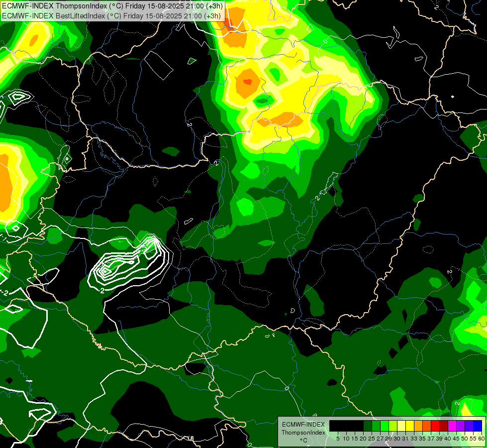Screen dimensions: 487x448
Task: Click the legend tick value 45
Action: (456, 439)
